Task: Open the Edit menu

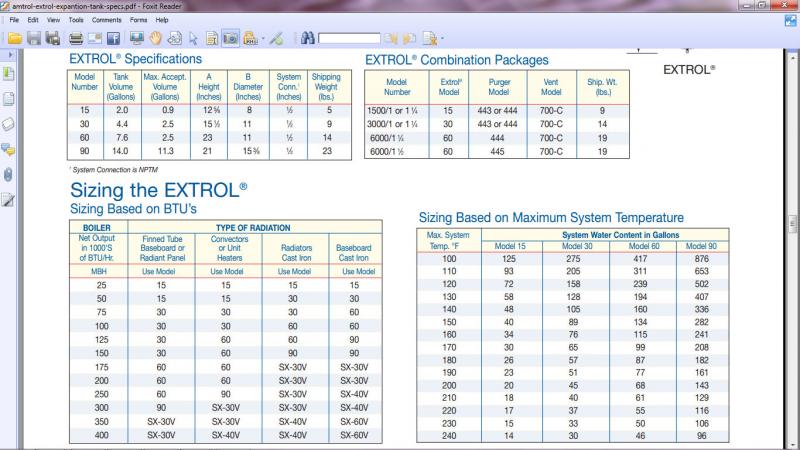Action: click(x=33, y=20)
